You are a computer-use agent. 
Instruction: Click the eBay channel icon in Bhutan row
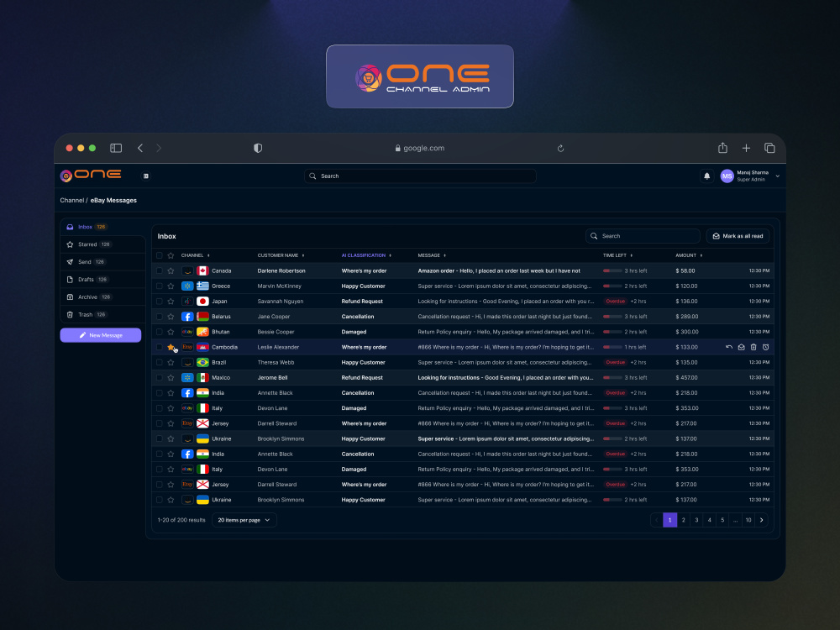click(187, 332)
